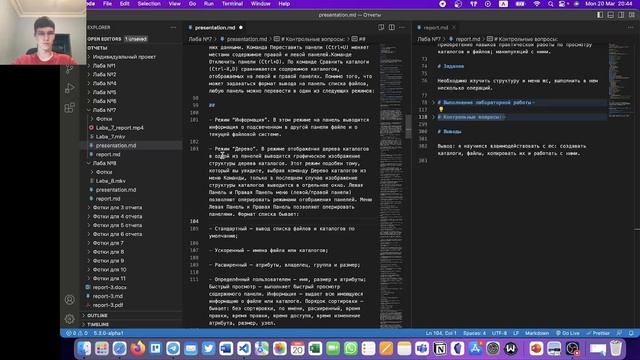Split the presentation.md editor right
The height and width of the screenshot is (360, 640).
392,27
